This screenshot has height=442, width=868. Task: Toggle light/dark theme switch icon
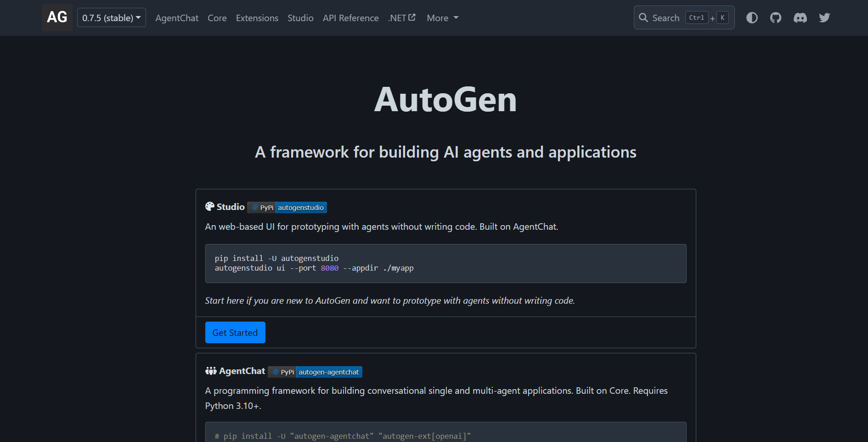[x=752, y=17]
